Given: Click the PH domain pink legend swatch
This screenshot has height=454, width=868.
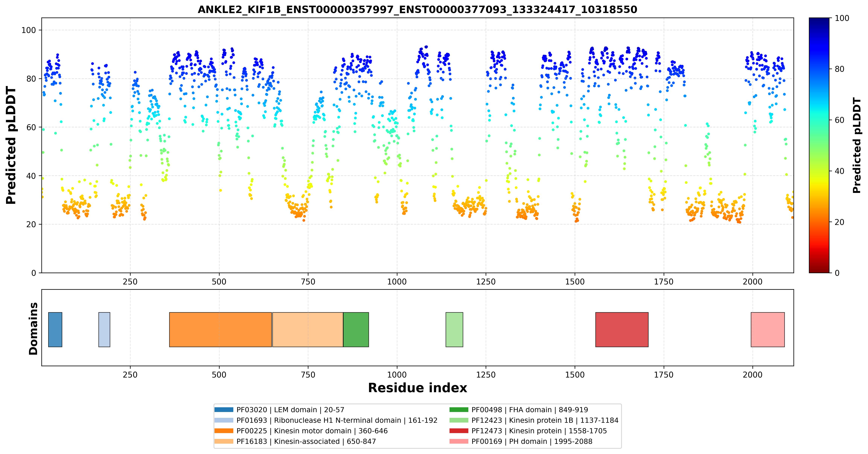Looking at the screenshot, I should [459, 441].
